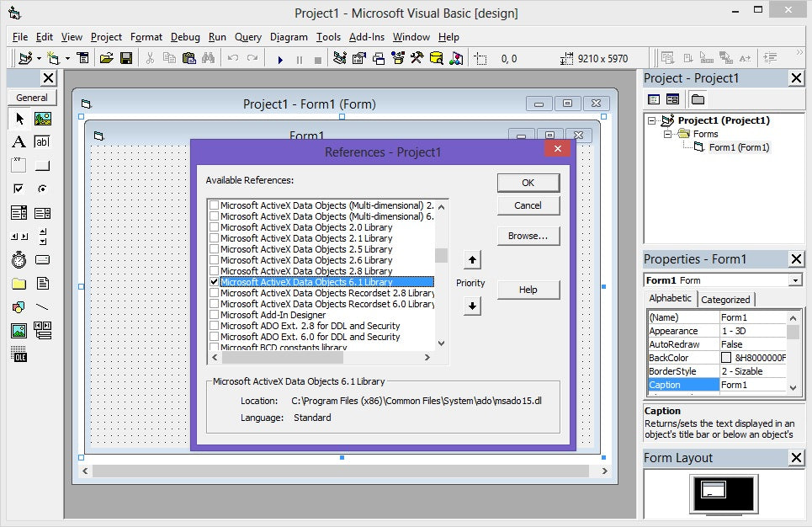Switch to the Categorized properties tab
This screenshot has width=812, height=527.
(x=725, y=300)
